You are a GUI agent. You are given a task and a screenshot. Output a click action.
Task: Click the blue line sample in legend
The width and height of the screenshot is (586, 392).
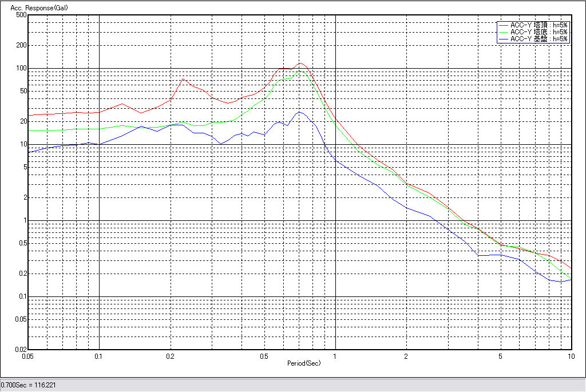[x=503, y=39]
